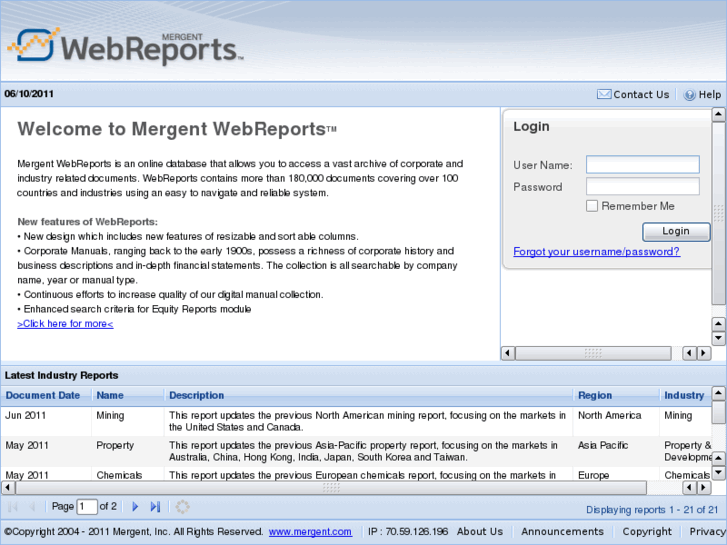Jump to last page of reports
Viewport: 727px width, 545px height.
(155, 507)
